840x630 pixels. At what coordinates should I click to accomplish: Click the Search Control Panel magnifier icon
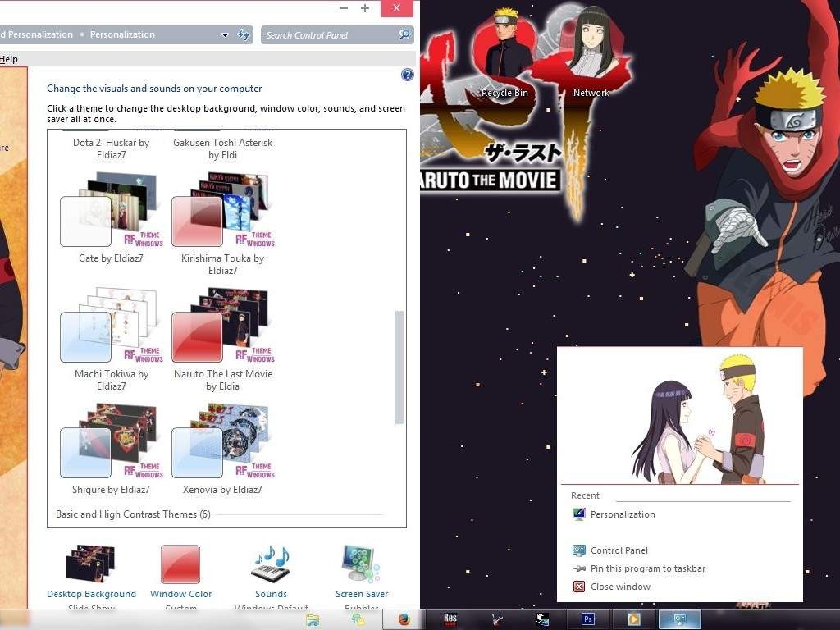403,34
